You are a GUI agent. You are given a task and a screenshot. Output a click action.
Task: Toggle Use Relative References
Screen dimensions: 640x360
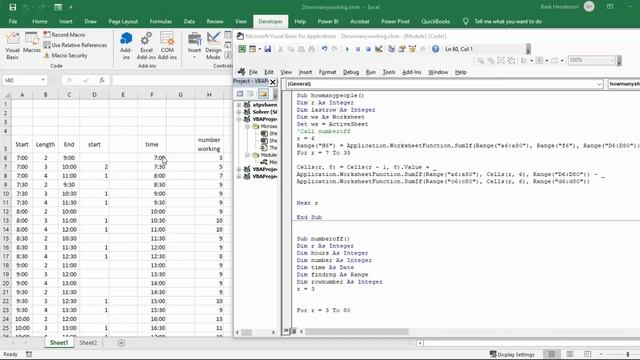76,45
